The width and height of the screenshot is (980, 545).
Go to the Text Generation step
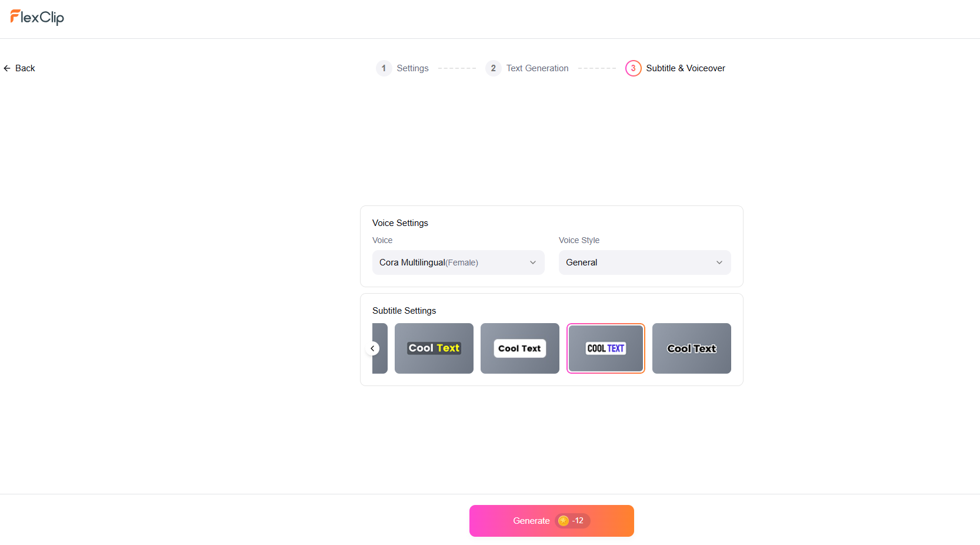(x=537, y=68)
